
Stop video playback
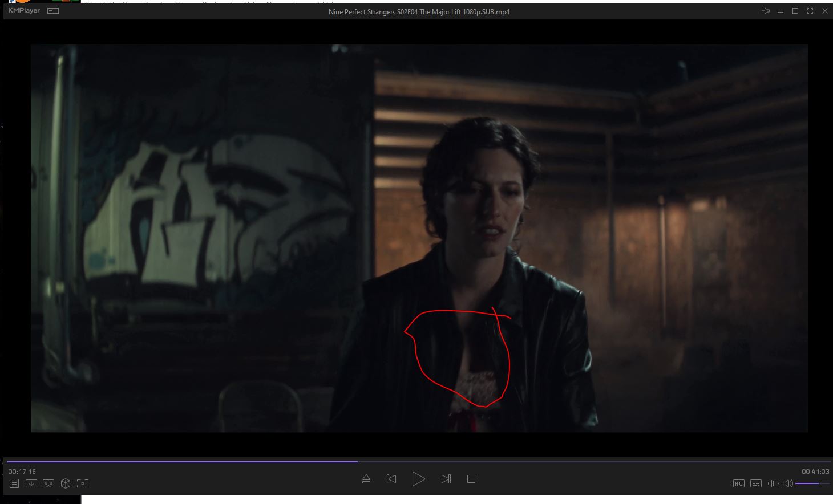coord(471,479)
